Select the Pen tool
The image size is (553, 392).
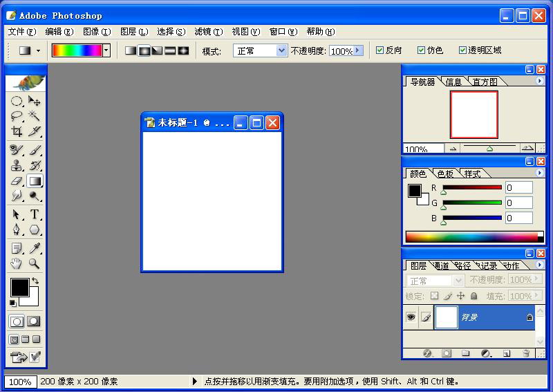[x=16, y=230]
